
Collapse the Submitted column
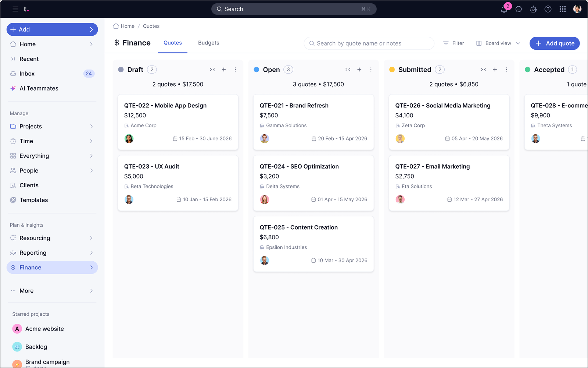(x=484, y=70)
